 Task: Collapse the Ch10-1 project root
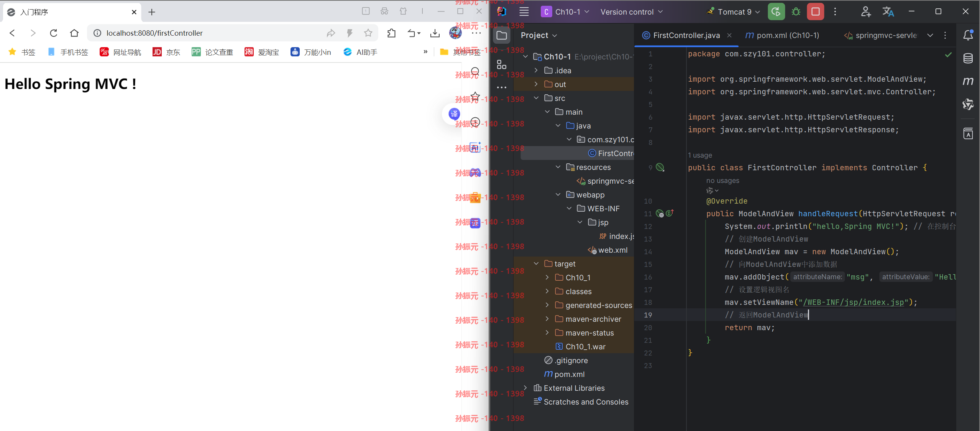pos(525,57)
